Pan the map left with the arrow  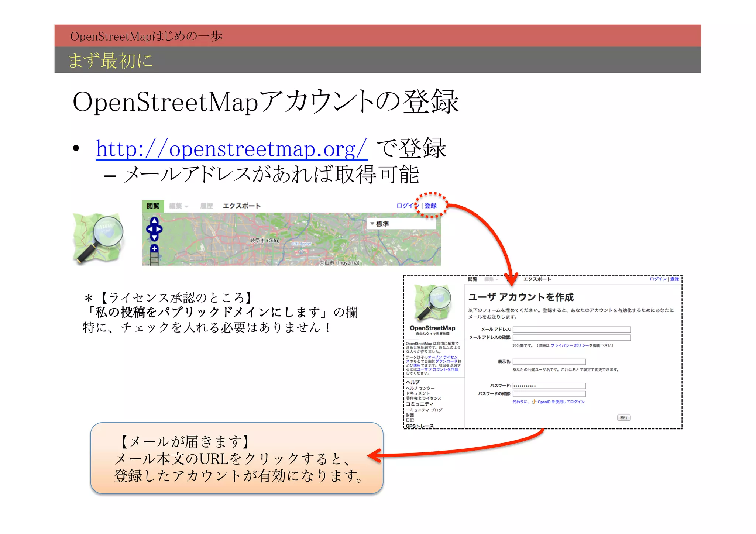pyautogui.click(x=149, y=229)
